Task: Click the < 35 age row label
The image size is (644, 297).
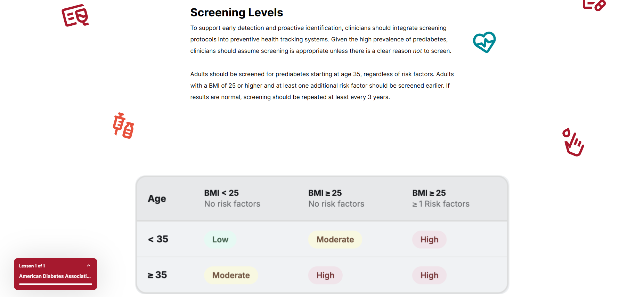Action: click(x=158, y=239)
